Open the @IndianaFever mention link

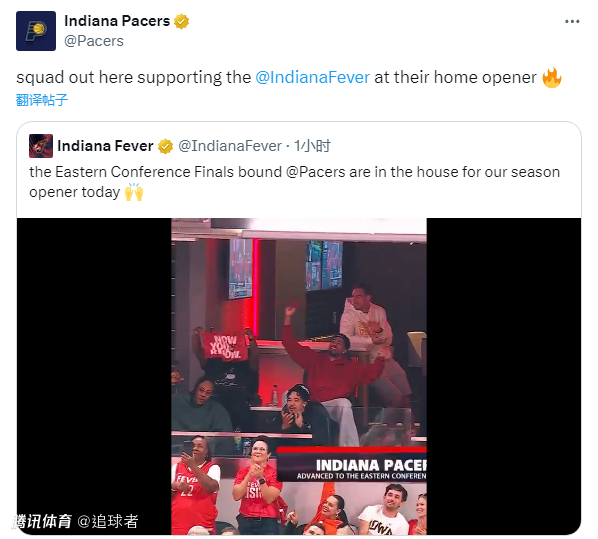click(312, 77)
